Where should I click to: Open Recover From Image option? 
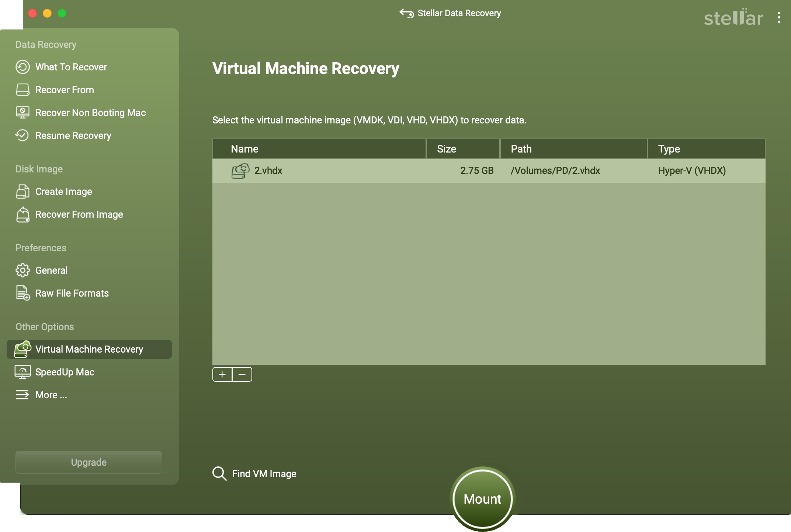79,214
